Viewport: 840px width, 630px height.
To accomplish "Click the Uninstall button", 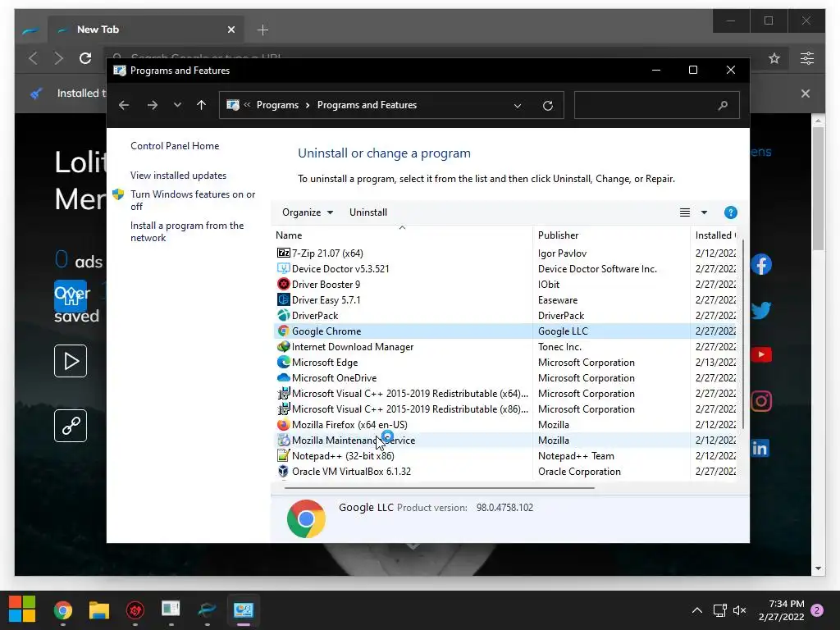I will tap(368, 212).
